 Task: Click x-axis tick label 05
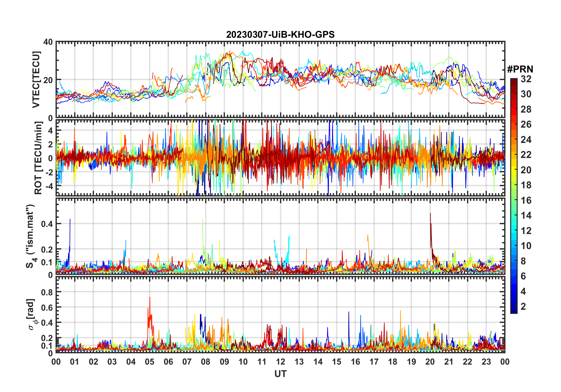pos(150,362)
